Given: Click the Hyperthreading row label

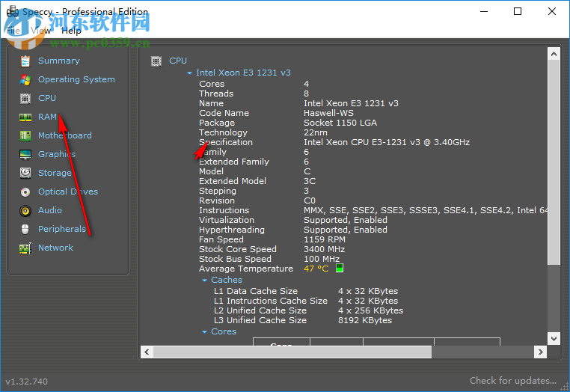Looking at the screenshot, I should [x=232, y=230].
